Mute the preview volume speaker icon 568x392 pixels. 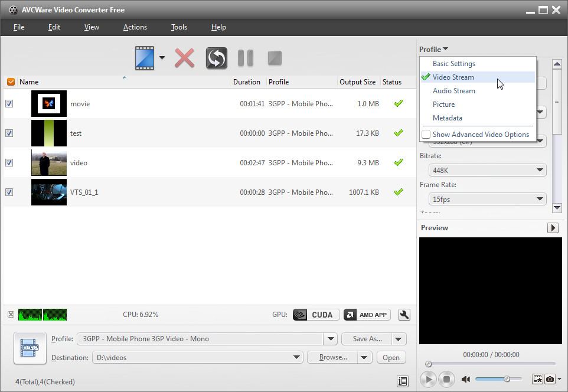466,379
